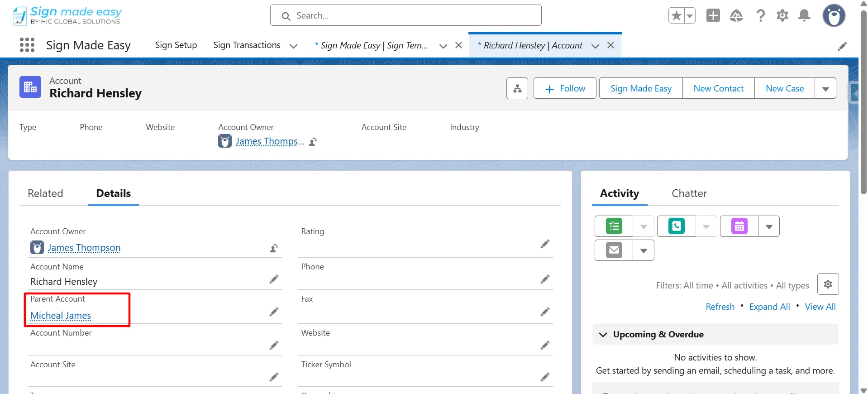The image size is (868, 394).
Task: Click Refresh in activity timeline
Action: 720,307
